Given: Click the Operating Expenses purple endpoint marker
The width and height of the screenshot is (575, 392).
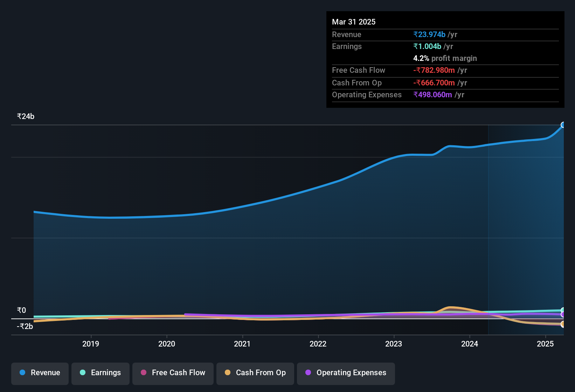Looking at the screenshot, I should pyautogui.click(x=563, y=314).
